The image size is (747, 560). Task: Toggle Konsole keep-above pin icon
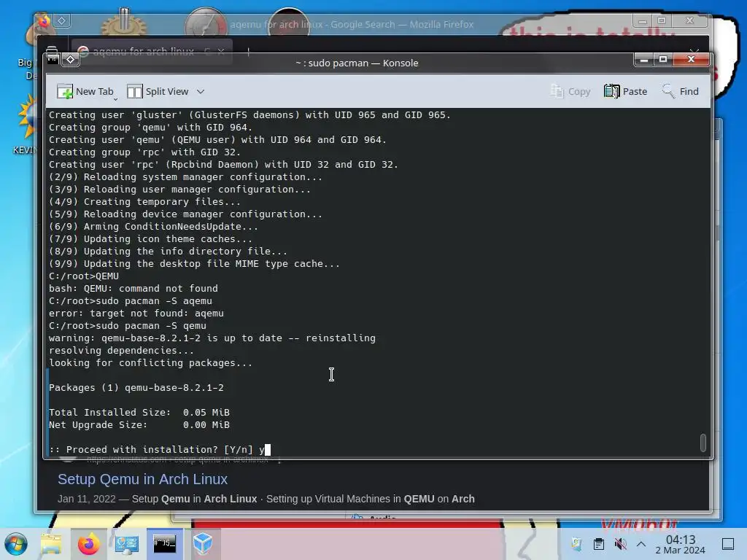point(71,59)
